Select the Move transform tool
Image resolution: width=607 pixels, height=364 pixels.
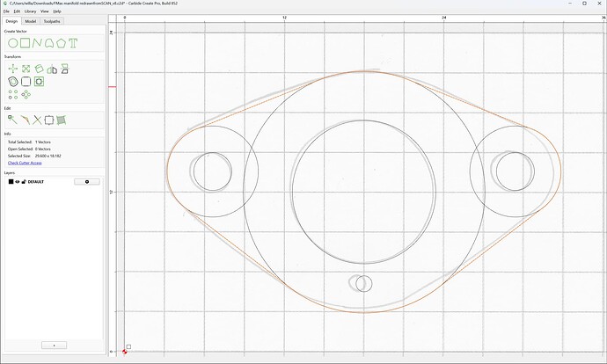(13, 69)
